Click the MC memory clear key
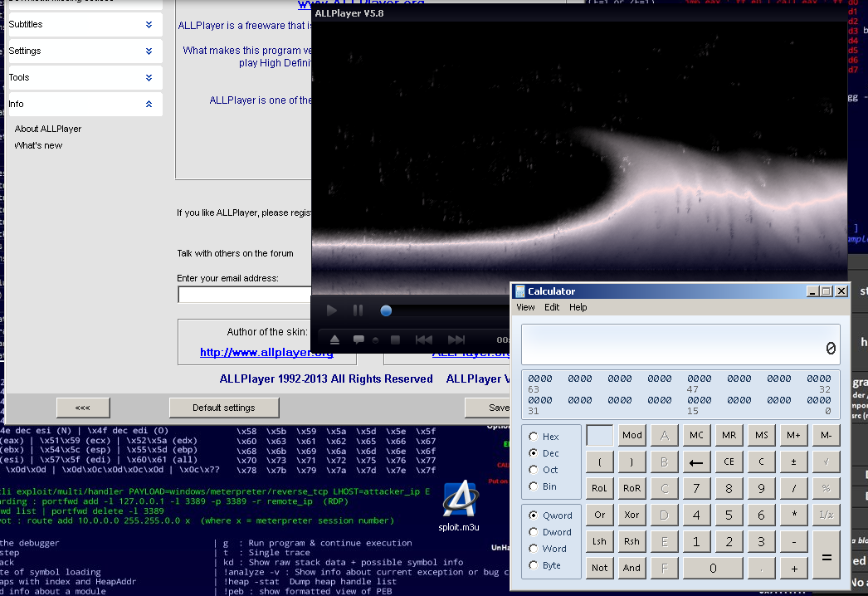 tap(696, 435)
